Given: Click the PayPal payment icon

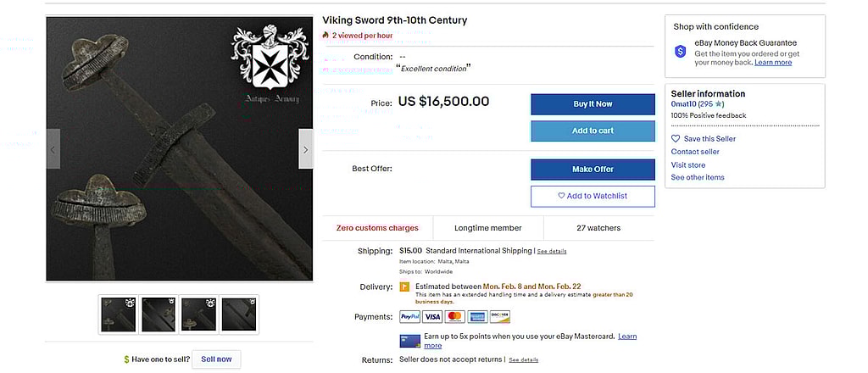Looking at the screenshot, I should [409, 316].
